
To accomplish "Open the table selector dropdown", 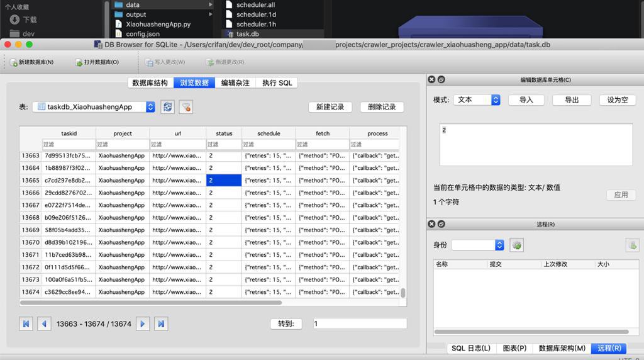I will tap(94, 107).
